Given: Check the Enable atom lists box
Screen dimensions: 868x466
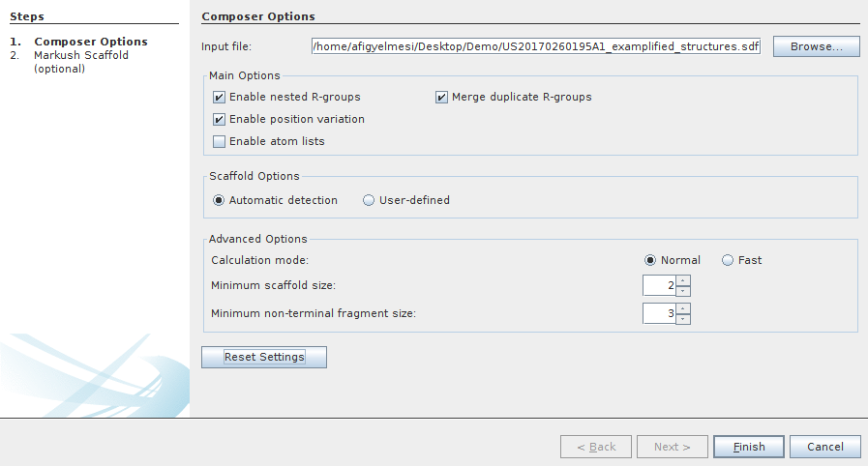Looking at the screenshot, I should (219, 141).
